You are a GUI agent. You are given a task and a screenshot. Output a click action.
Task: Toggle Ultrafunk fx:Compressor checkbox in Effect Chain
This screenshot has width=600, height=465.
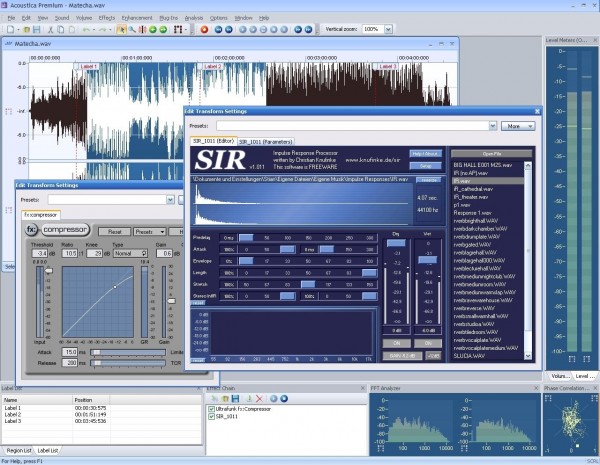(209, 409)
